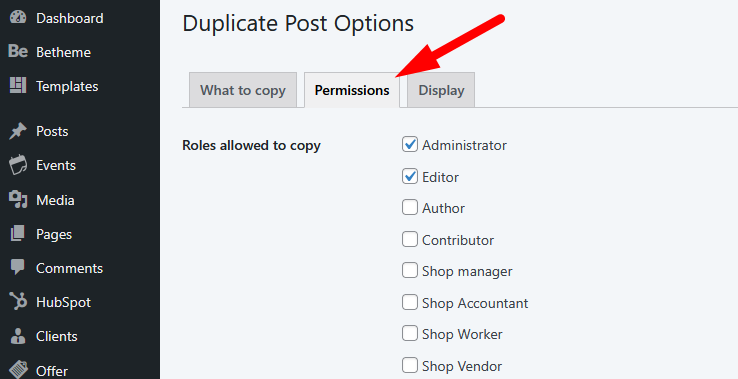Click the HubSpot sprocket icon
Screen dimensions: 738x379
[18, 301]
